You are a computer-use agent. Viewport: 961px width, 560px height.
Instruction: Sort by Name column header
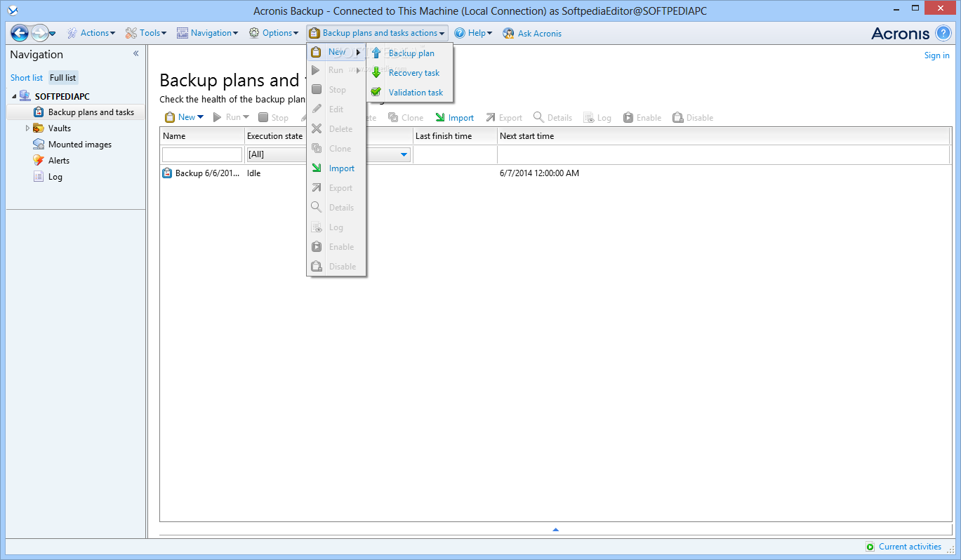click(x=202, y=136)
